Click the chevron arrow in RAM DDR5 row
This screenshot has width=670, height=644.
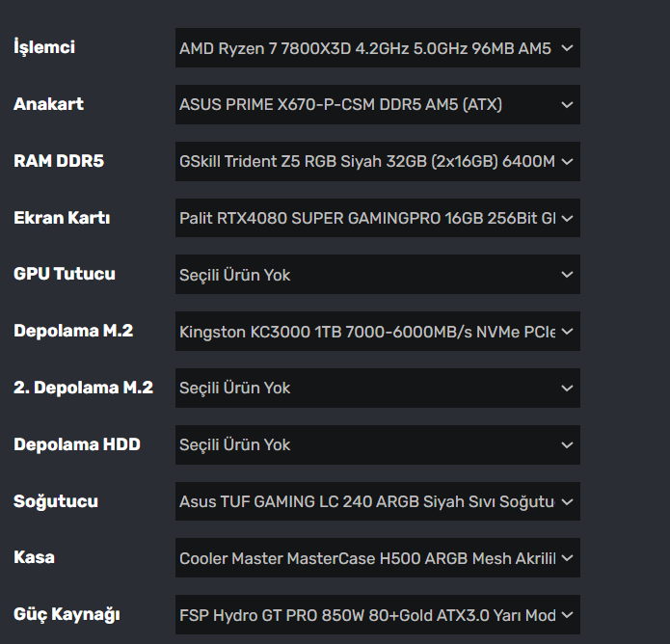pyautogui.click(x=567, y=161)
